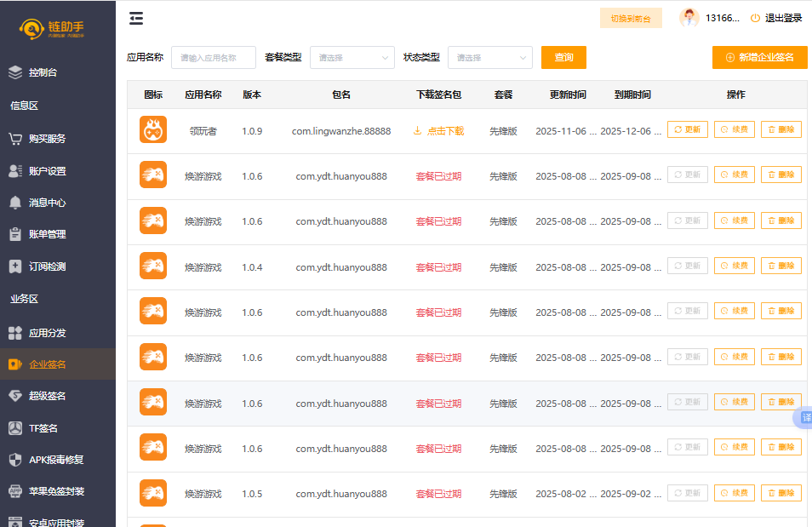Click 更新 button for the 领玩者 row

(687, 130)
